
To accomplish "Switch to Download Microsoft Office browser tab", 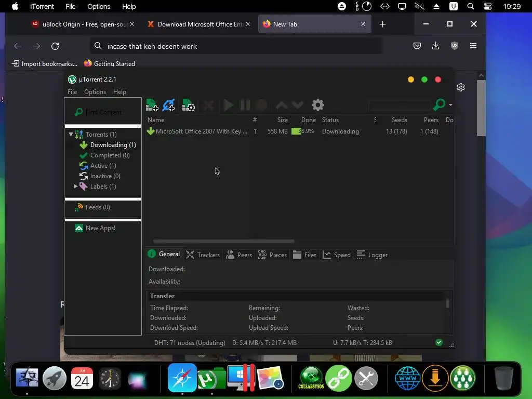I will pos(199,24).
